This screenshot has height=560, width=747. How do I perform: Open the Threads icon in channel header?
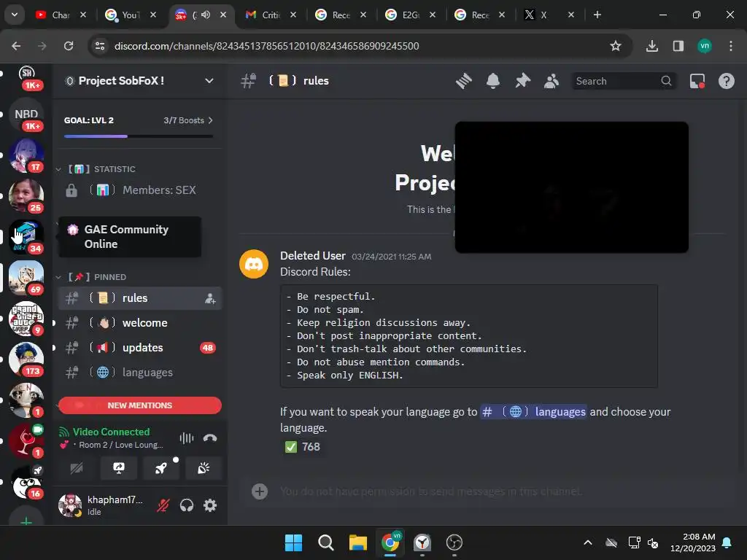point(463,81)
